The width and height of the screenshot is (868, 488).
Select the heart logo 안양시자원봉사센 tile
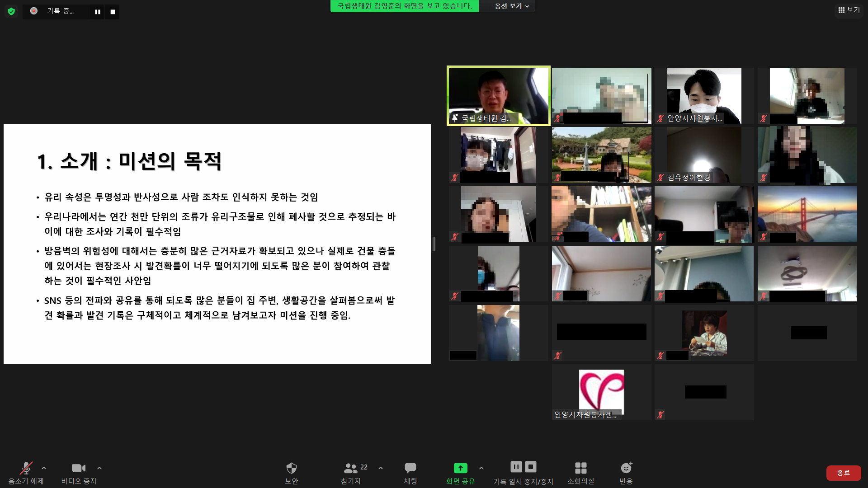pyautogui.click(x=602, y=392)
